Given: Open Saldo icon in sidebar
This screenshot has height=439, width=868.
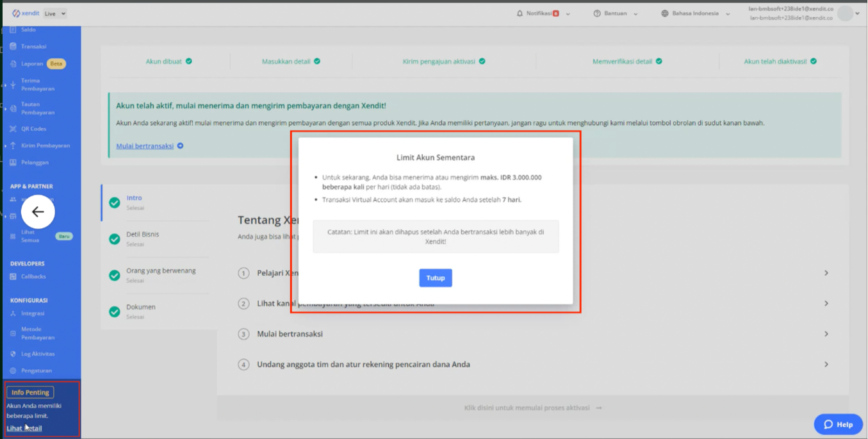Looking at the screenshot, I should tap(13, 29).
